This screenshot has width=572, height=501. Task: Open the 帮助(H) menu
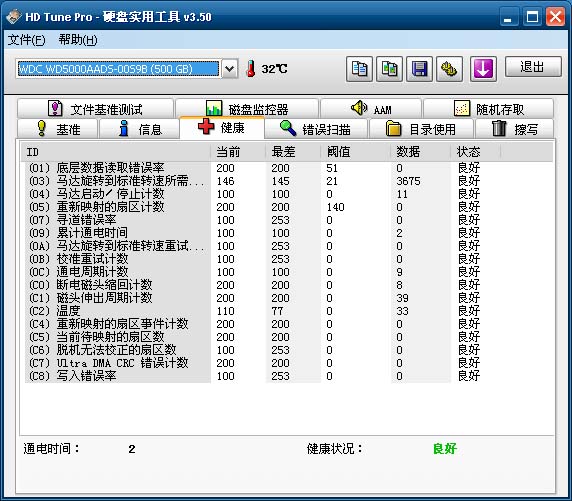coord(78,39)
